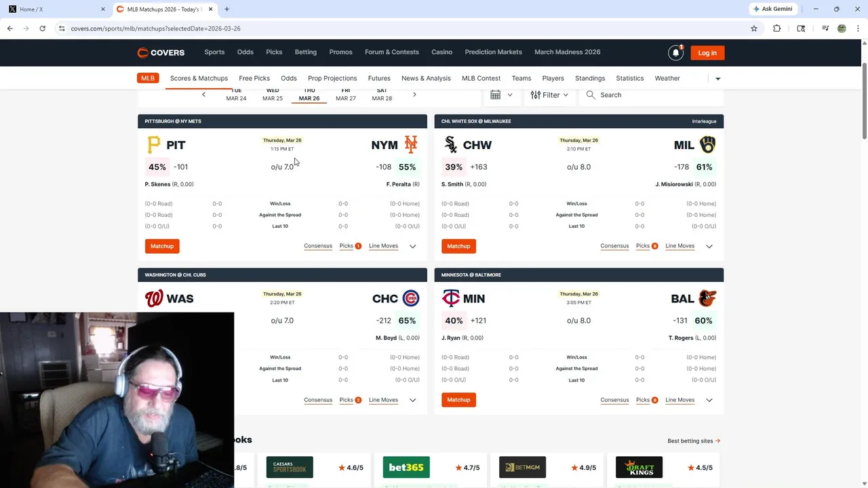Open Odds top menu

pos(245,52)
